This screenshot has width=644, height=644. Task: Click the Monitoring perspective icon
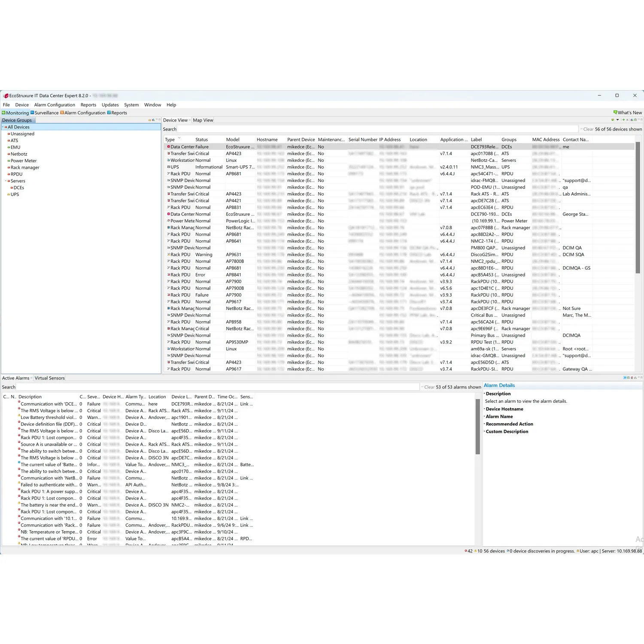point(4,113)
